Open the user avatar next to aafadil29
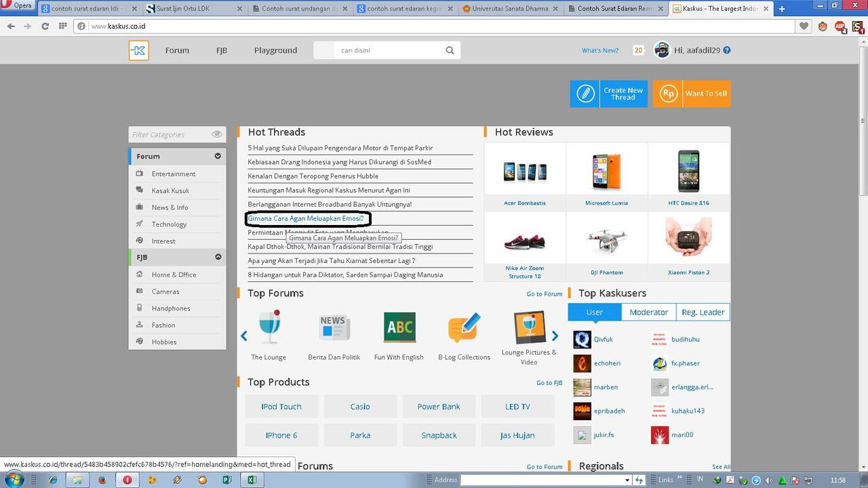 coord(662,50)
